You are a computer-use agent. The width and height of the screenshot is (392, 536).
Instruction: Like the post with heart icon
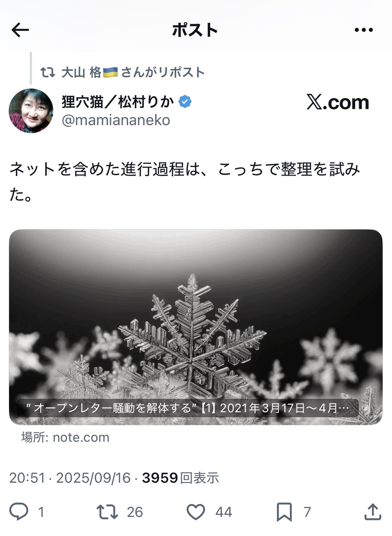[x=196, y=511]
